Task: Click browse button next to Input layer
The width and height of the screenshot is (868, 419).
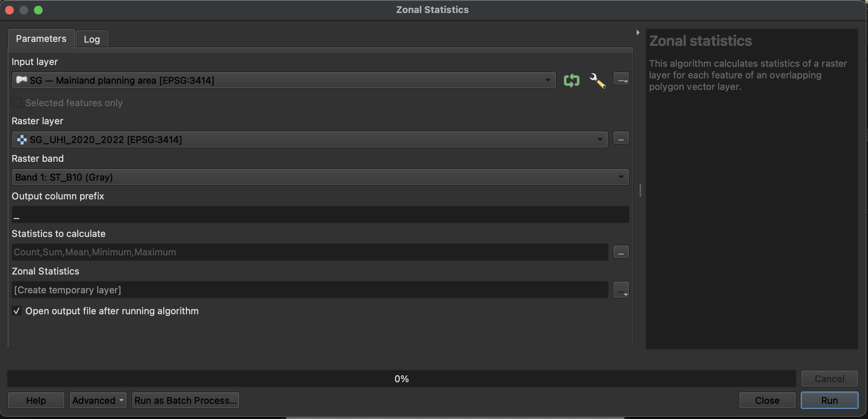Action: click(621, 79)
